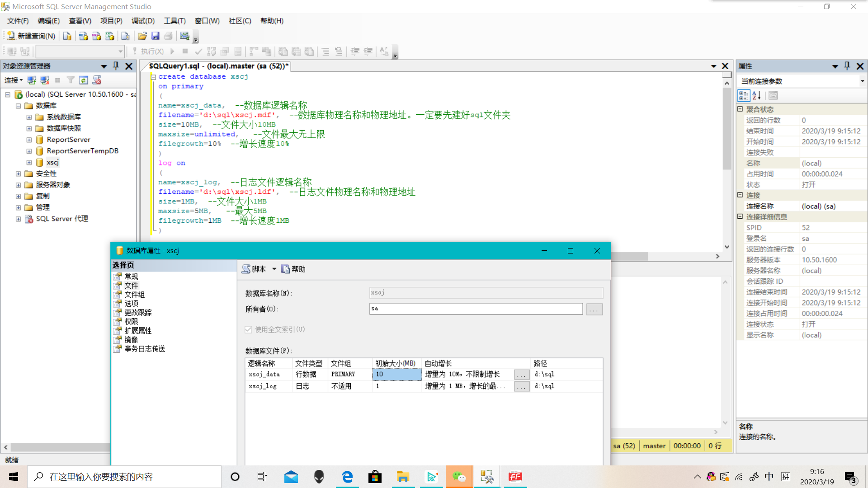This screenshot has width=868, height=488.
Task: Sort Properties panel alphabetically
Action: pos(757,95)
